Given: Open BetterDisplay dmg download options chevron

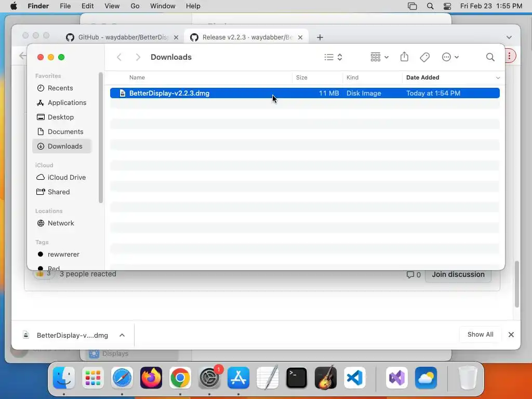Looking at the screenshot, I should [x=122, y=335].
